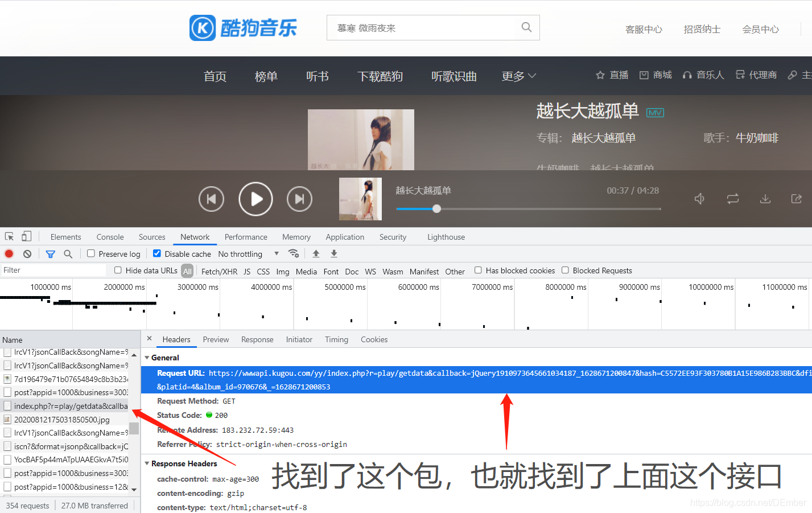Skip to the next track

(x=299, y=199)
